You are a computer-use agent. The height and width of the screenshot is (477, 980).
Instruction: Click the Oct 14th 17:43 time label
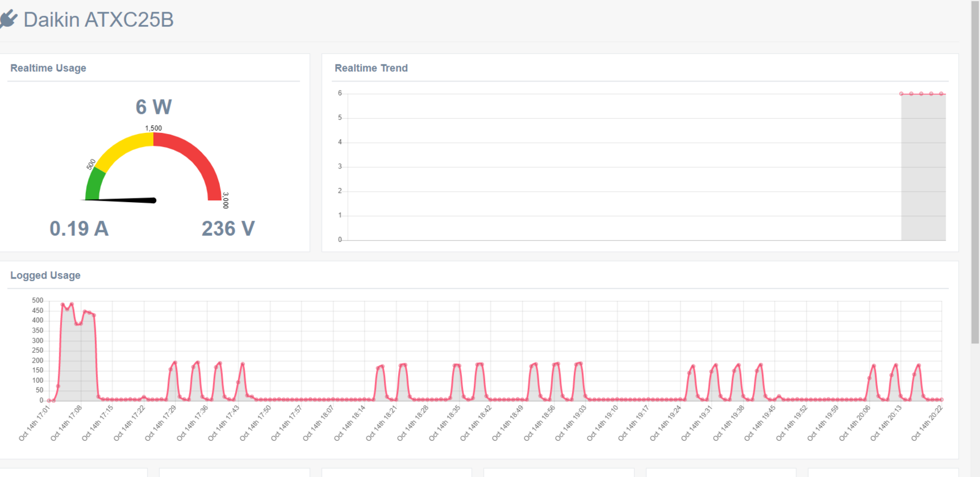(x=224, y=423)
